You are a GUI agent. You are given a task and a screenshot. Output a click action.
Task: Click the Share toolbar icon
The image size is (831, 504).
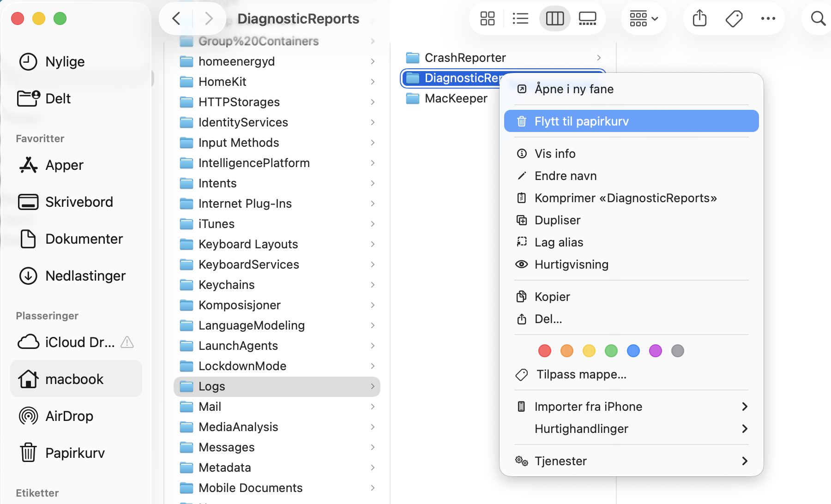700,18
